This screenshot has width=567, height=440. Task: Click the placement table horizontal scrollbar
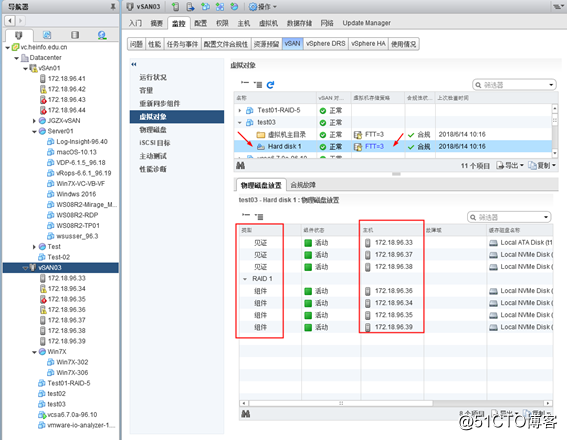click(341, 403)
